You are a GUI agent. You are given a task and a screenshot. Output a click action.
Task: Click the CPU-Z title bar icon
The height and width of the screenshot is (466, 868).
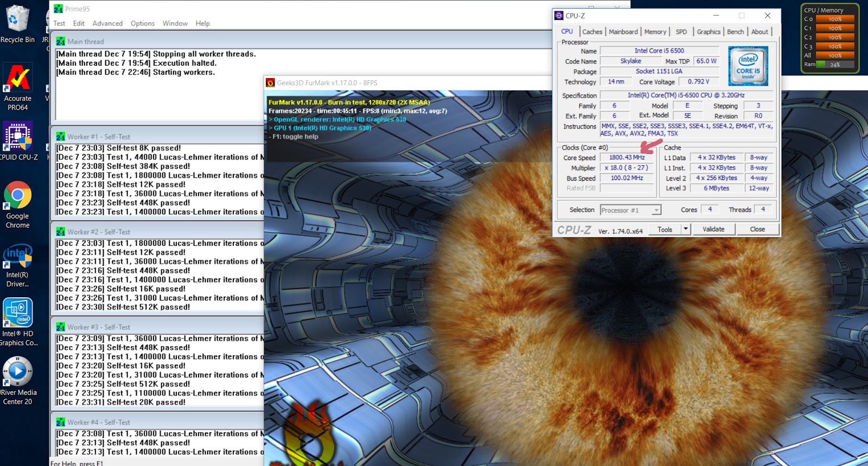point(559,16)
